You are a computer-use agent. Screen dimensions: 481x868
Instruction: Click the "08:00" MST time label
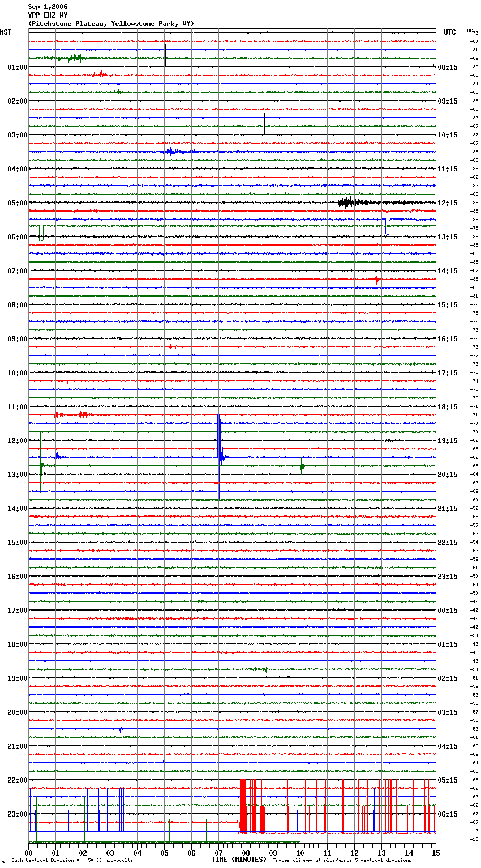[x=18, y=305]
